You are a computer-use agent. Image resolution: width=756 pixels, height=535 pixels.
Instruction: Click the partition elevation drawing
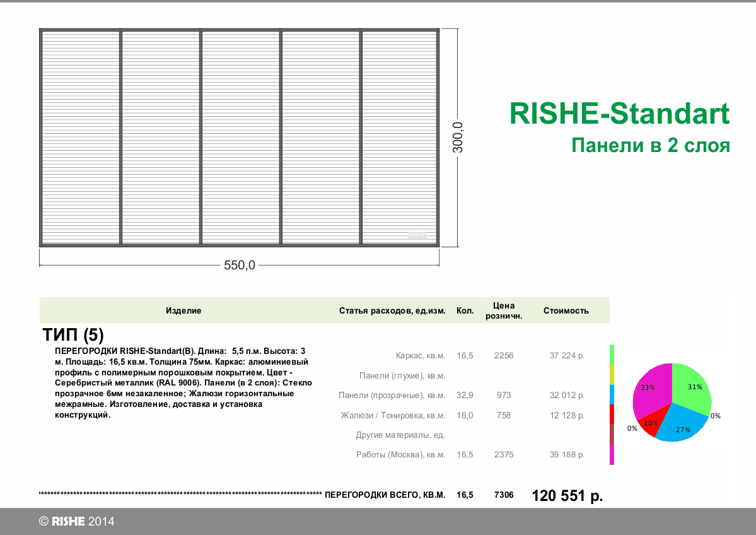[239, 138]
